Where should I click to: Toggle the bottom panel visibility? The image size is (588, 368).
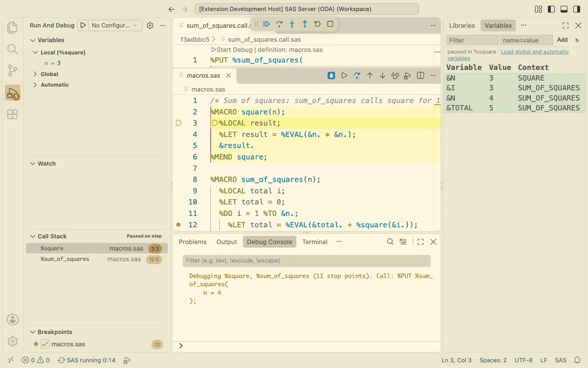[564, 9]
